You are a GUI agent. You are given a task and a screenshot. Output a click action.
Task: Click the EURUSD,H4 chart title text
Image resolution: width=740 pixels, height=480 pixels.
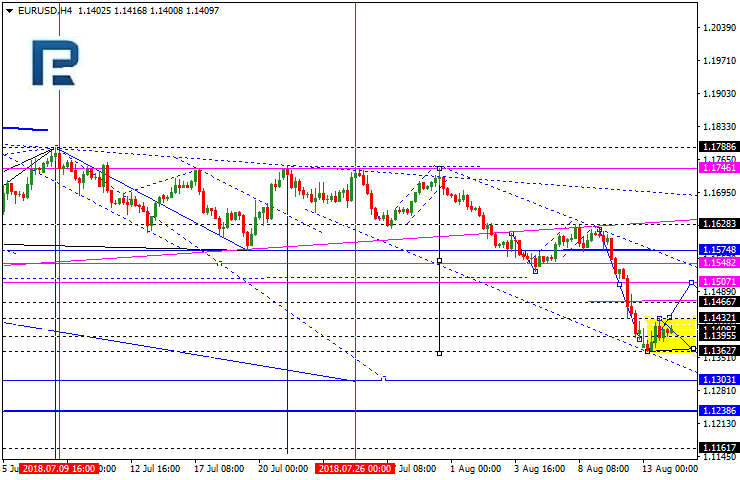pyautogui.click(x=45, y=10)
